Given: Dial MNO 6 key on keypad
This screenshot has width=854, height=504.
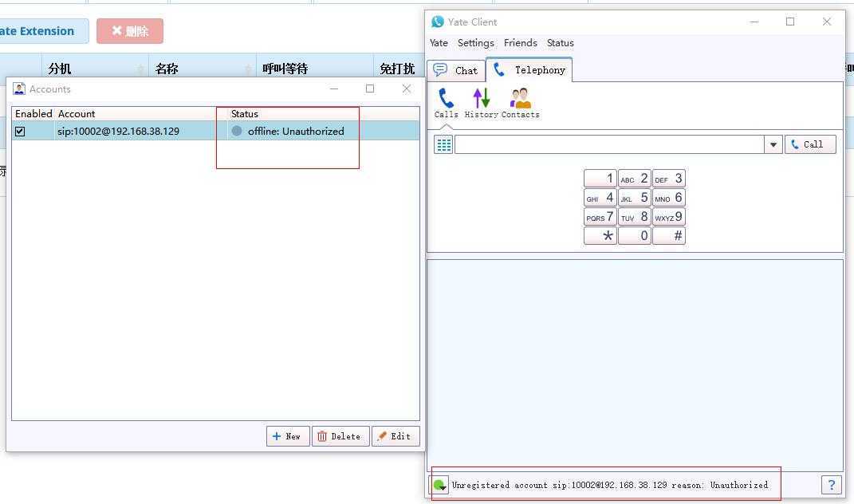Looking at the screenshot, I should (x=669, y=197).
